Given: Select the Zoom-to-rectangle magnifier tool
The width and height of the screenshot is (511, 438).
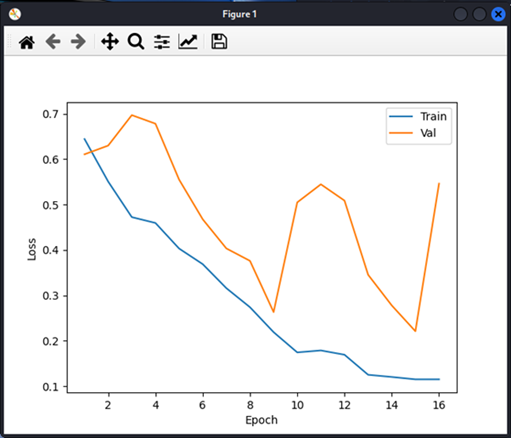Looking at the screenshot, I should click(x=136, y=42).
